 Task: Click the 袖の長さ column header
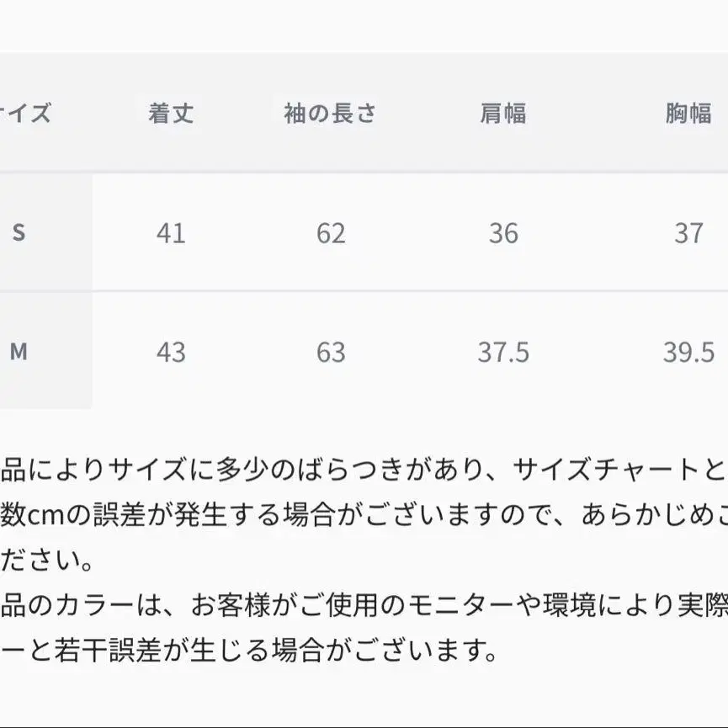tap(330, 114)
